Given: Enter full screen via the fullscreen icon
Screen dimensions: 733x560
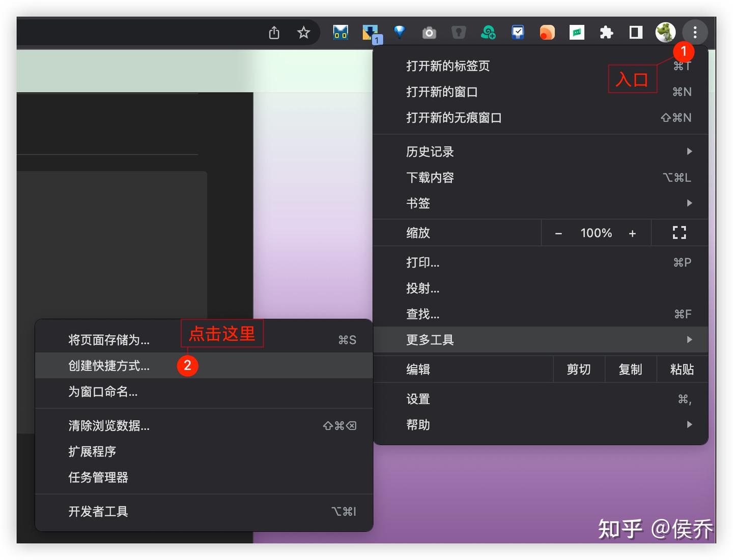Looking at the screenshot, I should pyautogui.click(x=679, y=233).
